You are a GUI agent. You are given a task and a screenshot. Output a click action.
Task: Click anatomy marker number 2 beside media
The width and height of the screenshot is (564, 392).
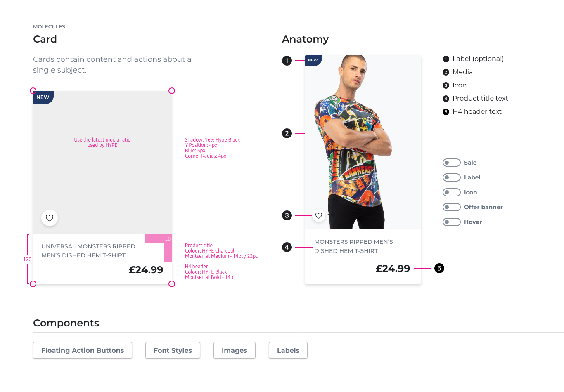(287, 133)
